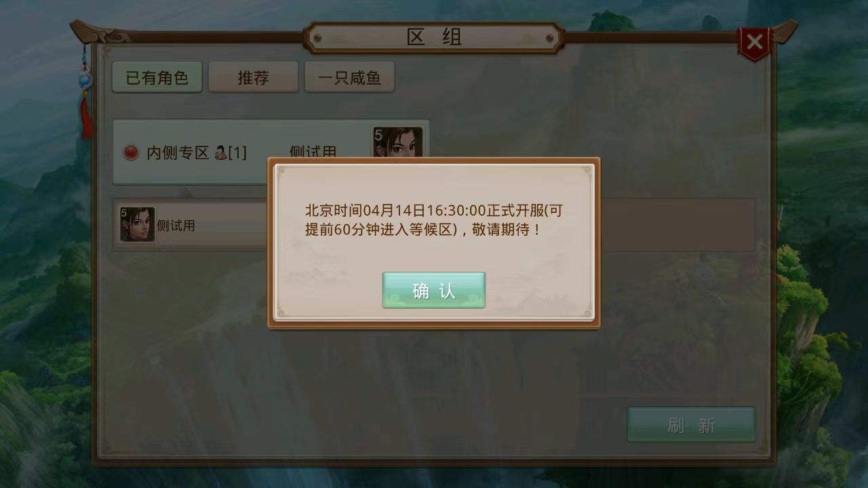Select the 内侧专区 server name
868x488 pixels.
[178, 152]
